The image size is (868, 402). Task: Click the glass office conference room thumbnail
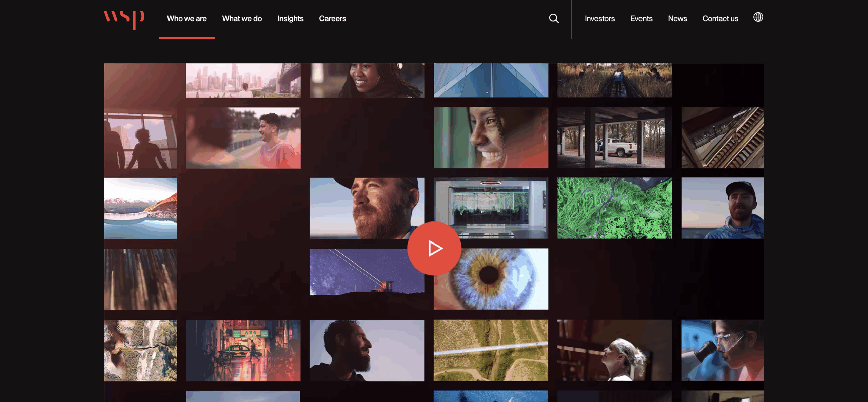coord(491,208)
